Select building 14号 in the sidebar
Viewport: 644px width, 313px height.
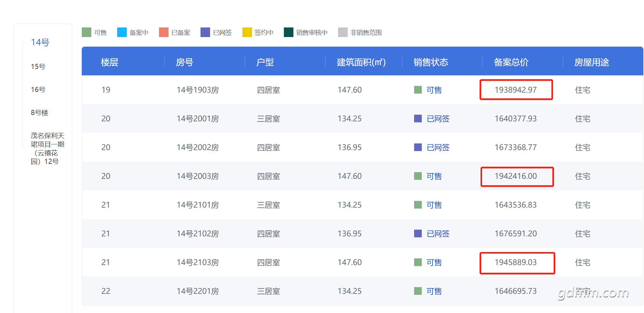point(40,42)
